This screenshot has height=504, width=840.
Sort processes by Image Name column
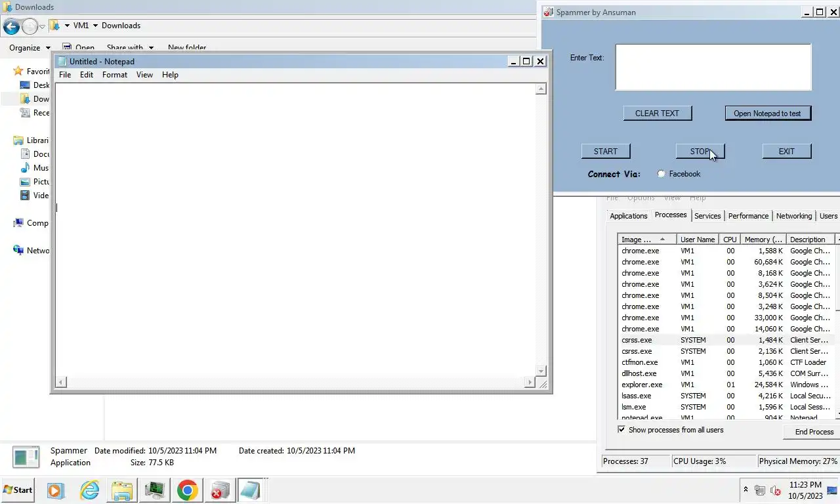pyautogui.click(x=647, y=240)
